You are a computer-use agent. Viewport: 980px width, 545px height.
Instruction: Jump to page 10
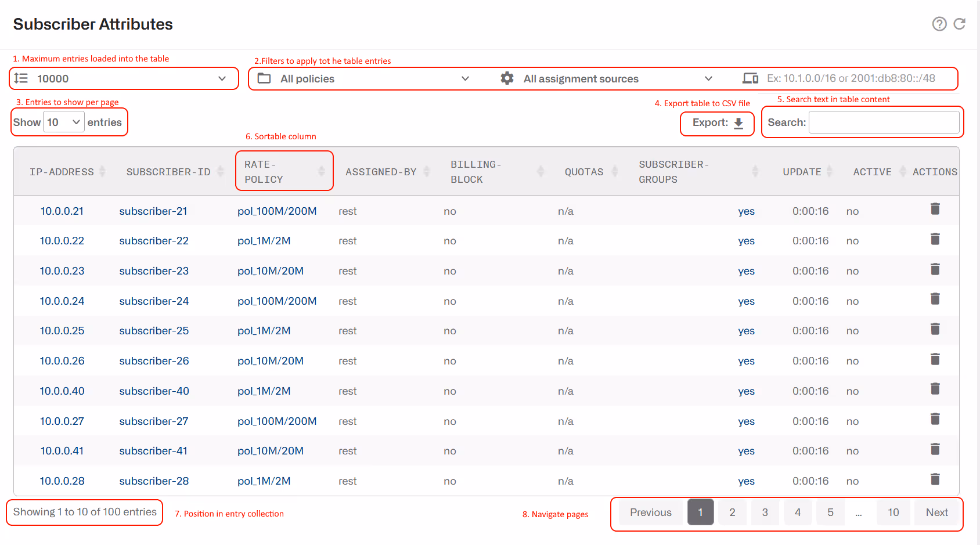(x=893, y=512)
